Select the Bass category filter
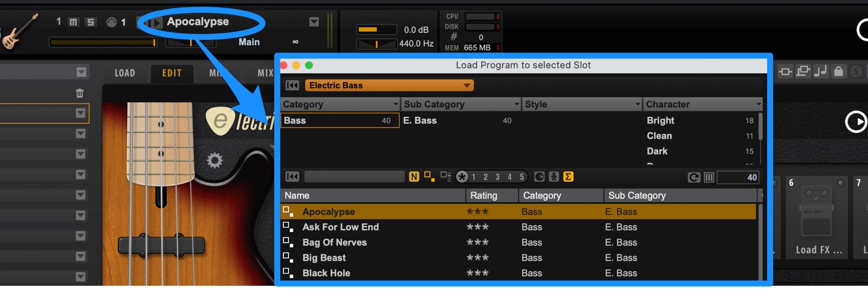The width and height of the screenshot is (868, 304). pos(340,121)
